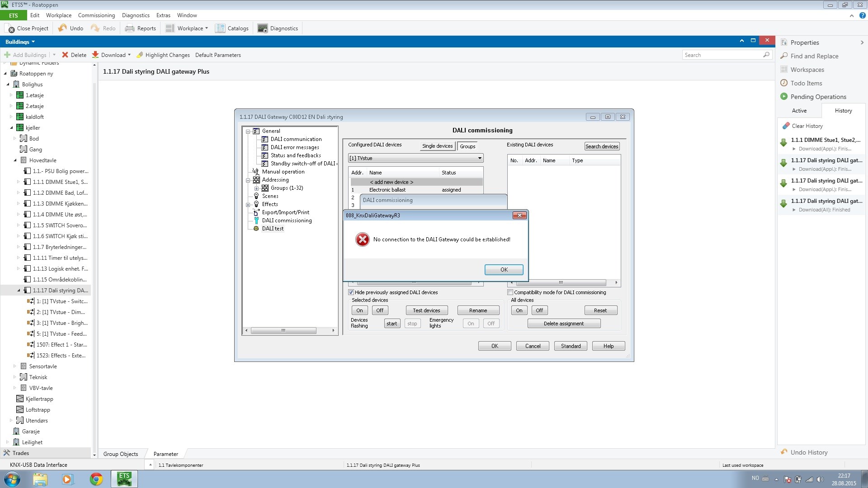Viewport: 868px width, 488px height.
Task: Open Find and Replace panel
Action: click(814, 56)
